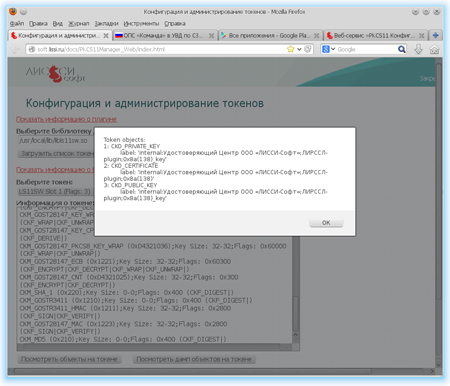Reload the page with the refresh icon
The image size is (450, 386).
coord(308,49)
